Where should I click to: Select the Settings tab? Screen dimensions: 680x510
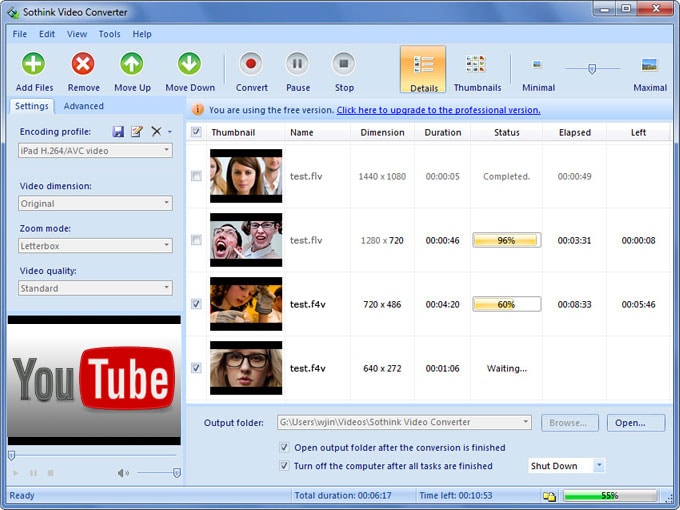point(32,106)
